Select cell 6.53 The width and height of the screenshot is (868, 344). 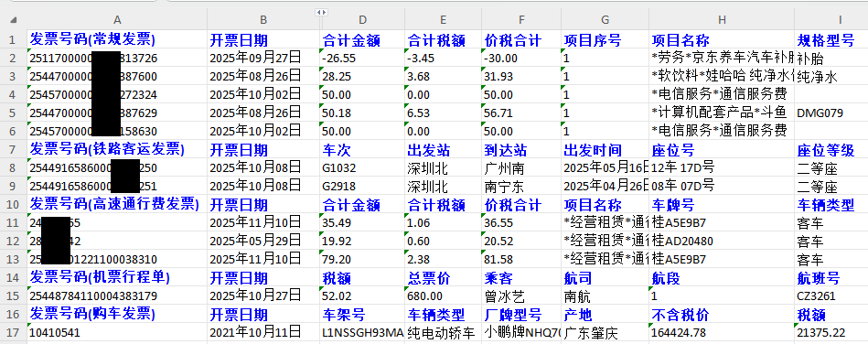(x=443, y=113)
